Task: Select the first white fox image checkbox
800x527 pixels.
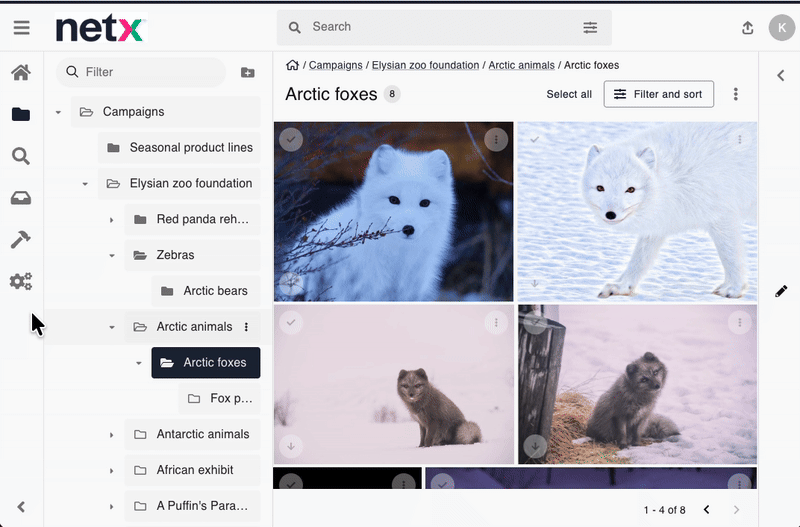Action: [x=290, y=140]
